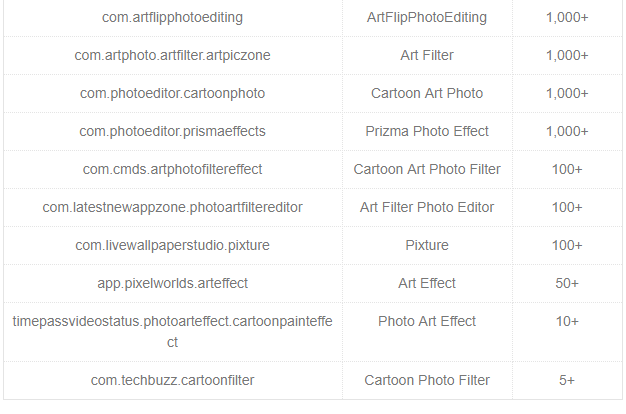Select package com.artphoto.artfilter.artpiczone

point(172,55)
